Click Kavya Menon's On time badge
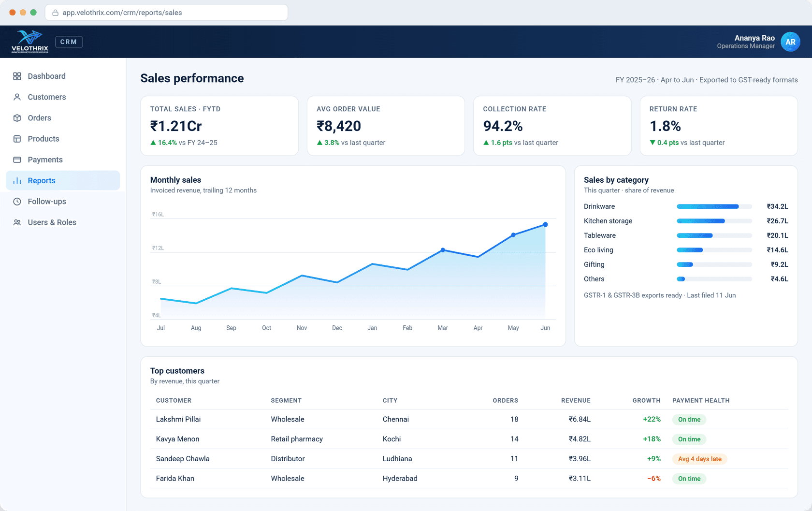This screenshot has height=511, width=812. 689,439
